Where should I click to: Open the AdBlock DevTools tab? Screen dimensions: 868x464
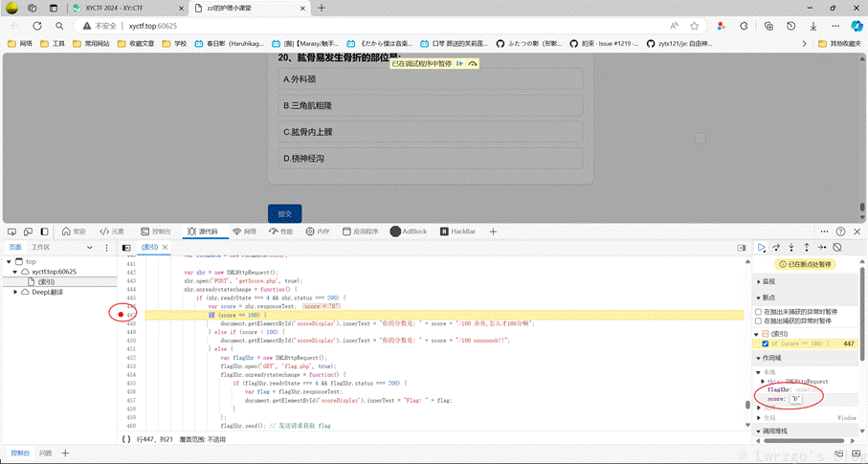coord(409,232)
